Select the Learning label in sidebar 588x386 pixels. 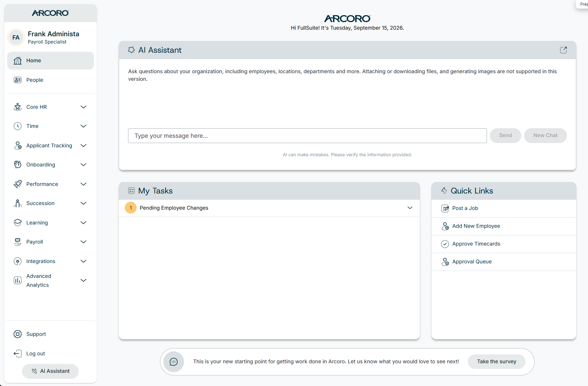(x=37, y=223)
